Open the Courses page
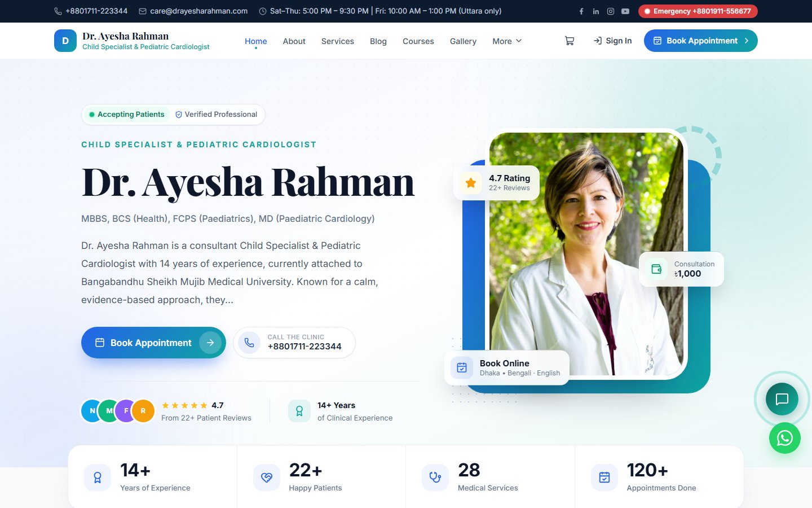 [x=418, y=41]
